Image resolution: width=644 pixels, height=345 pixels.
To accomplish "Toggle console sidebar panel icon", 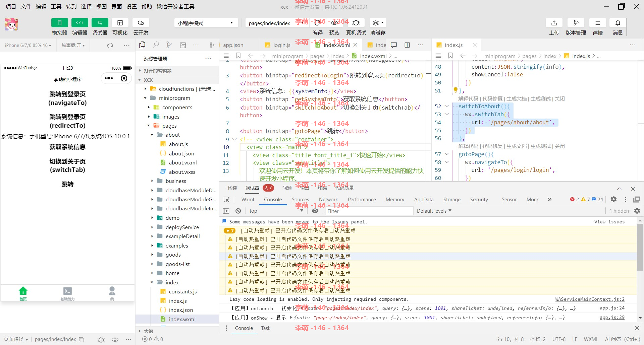I will 226,211.
